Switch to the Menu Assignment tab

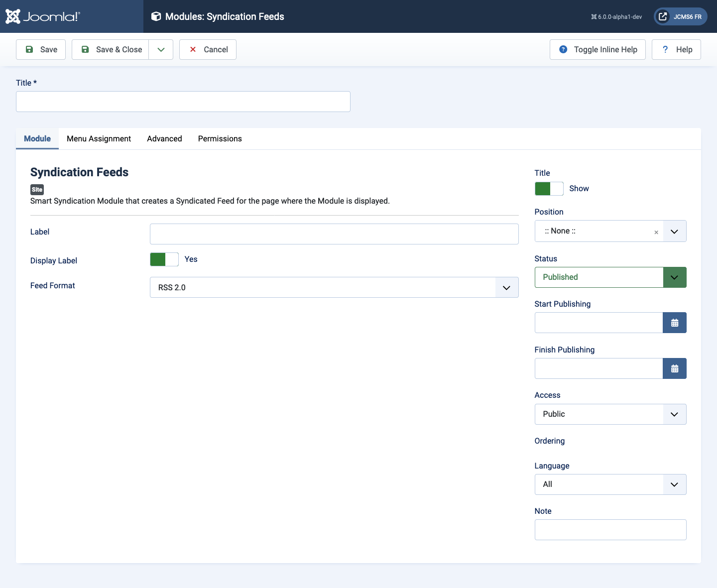pyautogui.click(x=99, y=138)
